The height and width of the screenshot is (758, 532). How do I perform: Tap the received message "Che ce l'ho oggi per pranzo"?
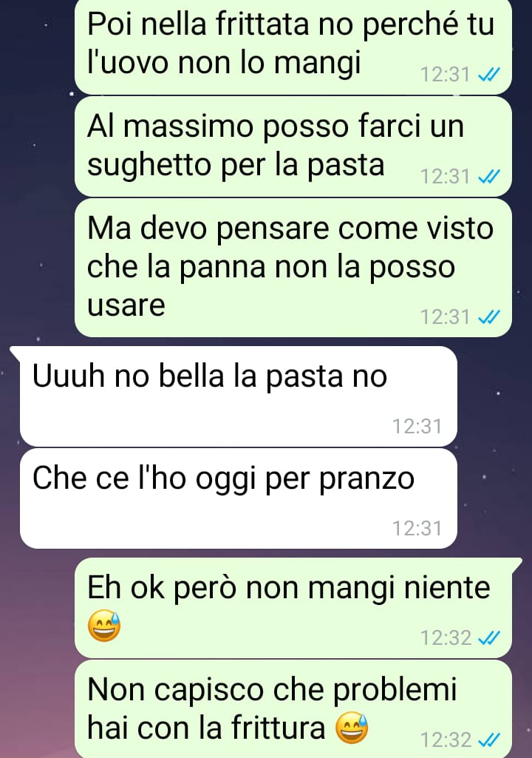pyautogui.click(x=239, y=498)
